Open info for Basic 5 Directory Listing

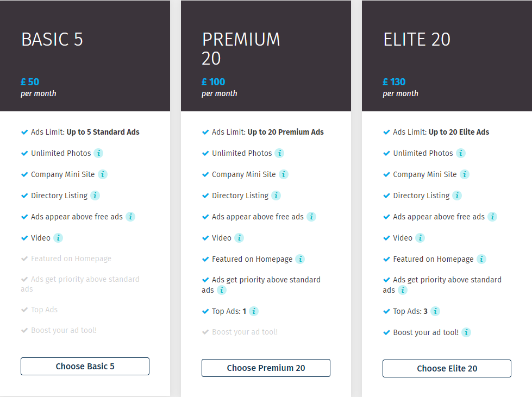tap(95, 196)
